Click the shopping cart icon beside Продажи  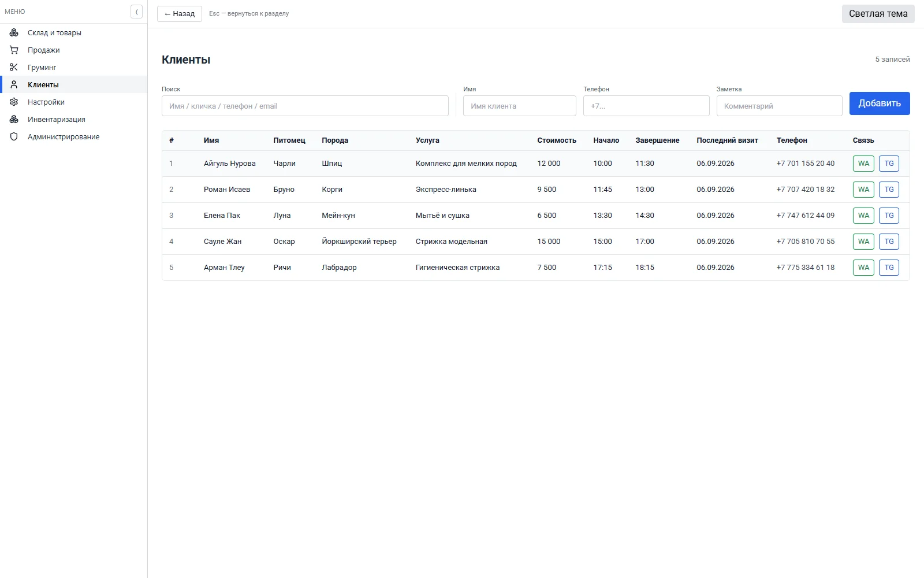(14, 50)
